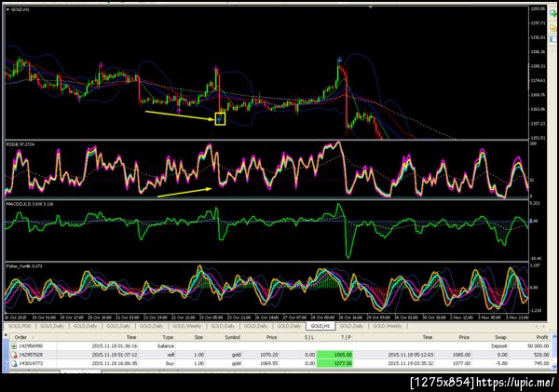Click the open price 1070.20 cell
The height and width of the screenshot is (392, 559).
[x=269, y=355]
